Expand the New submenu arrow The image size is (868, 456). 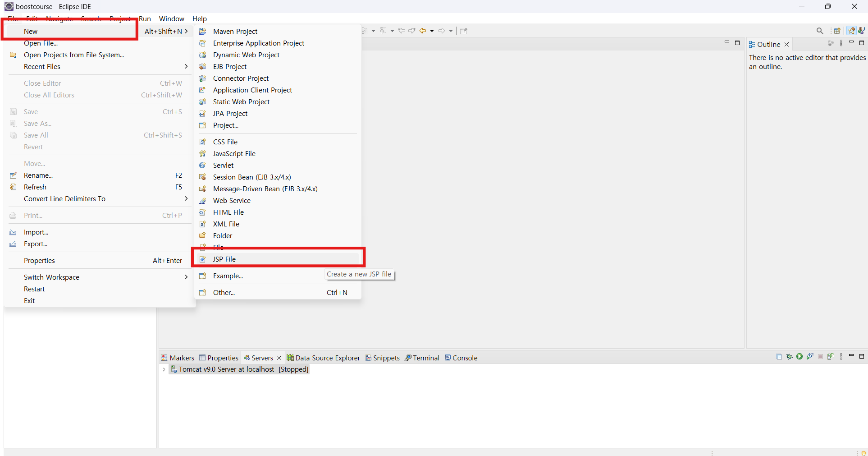pos(186,31)
